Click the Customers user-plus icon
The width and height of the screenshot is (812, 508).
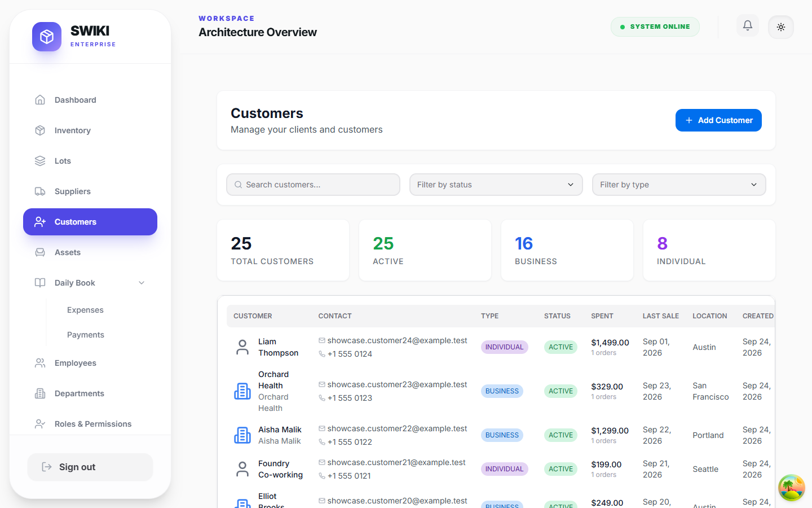40,222
